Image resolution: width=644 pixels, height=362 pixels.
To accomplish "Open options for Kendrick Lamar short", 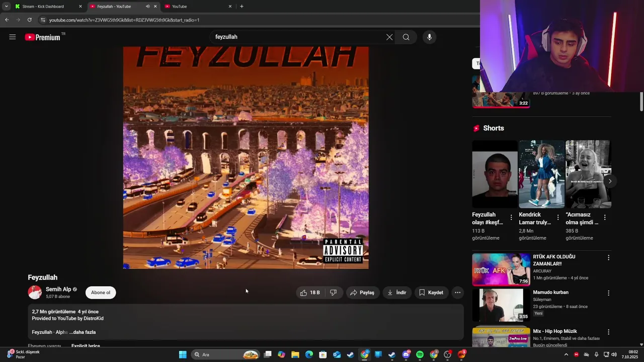I will tap(558, 218).
